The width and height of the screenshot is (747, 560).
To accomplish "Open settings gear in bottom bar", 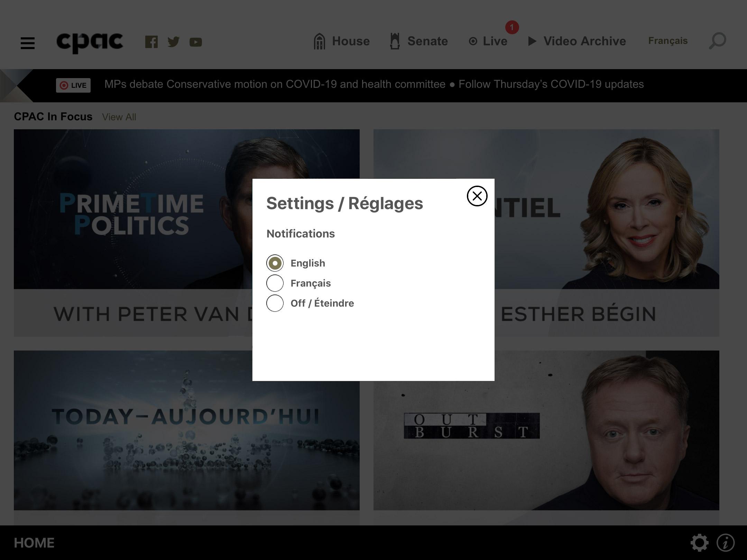I will point(699,543).
